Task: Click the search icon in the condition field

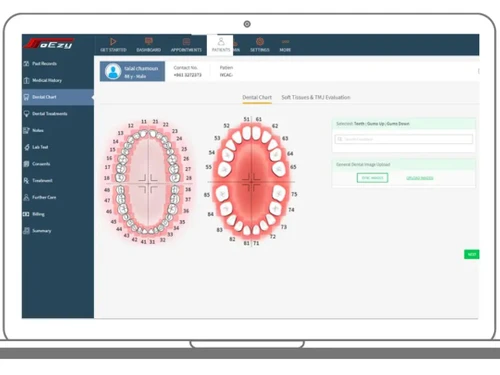Action: click(340, 139)
